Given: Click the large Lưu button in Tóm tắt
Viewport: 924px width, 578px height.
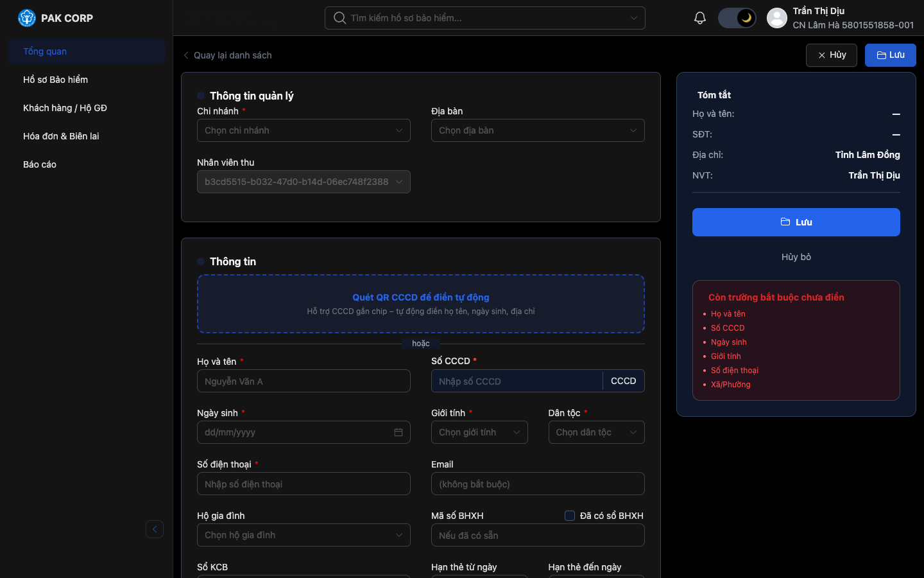Looking at the screenshot, I should (x=796, y=222).
